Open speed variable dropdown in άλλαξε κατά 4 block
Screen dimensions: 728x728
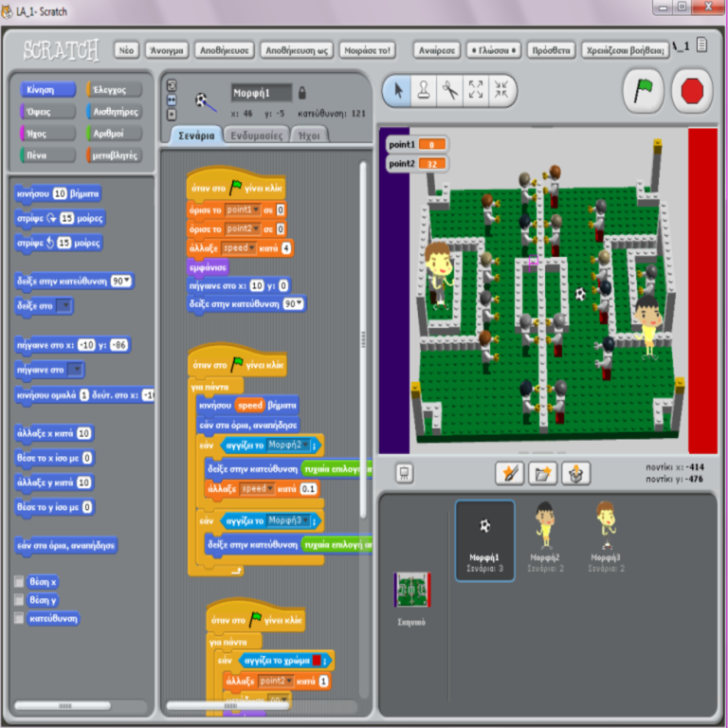pyautogui.click(x=251, y=247)
